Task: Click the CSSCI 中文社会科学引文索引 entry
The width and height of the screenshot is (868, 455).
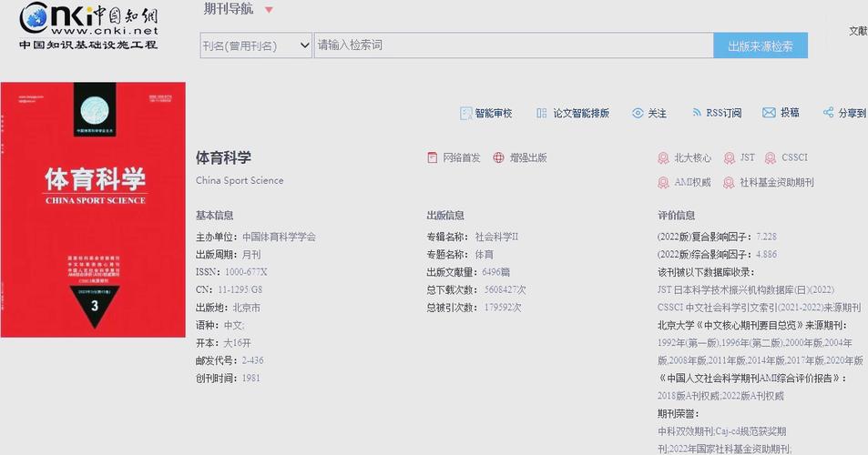Action: 759,308
